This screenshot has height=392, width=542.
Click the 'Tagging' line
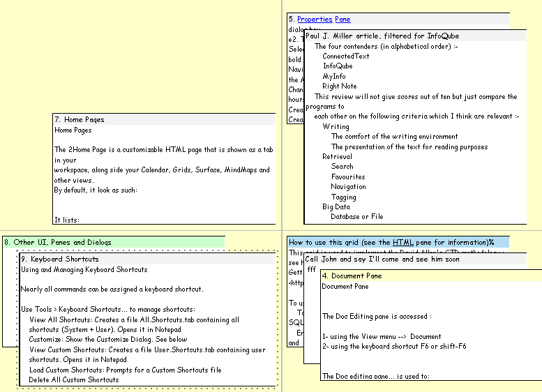344,197
